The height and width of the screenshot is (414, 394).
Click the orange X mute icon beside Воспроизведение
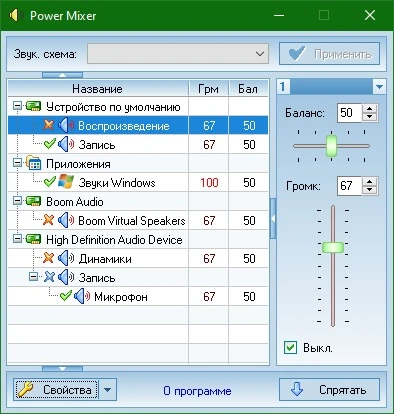pyautogui.click(x=49, y=125)
